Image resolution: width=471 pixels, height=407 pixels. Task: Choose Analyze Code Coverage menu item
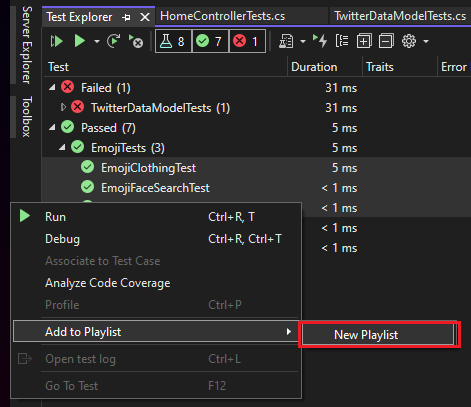point(156,283)
